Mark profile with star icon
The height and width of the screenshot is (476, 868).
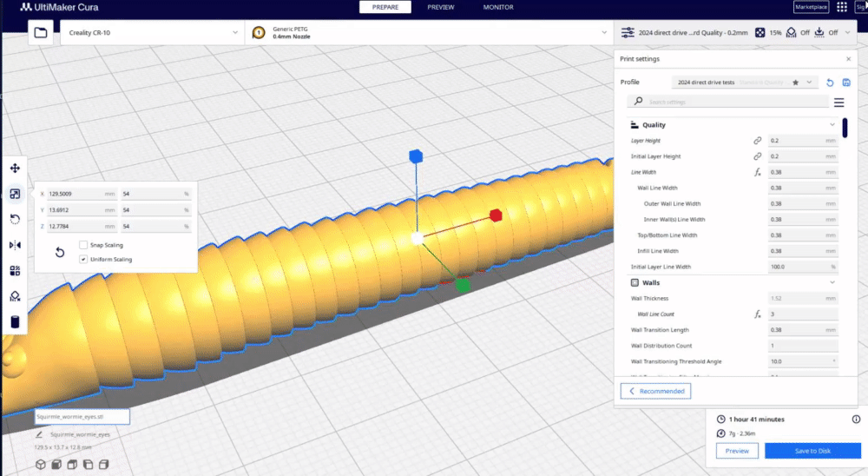click(x=795, y=83)
